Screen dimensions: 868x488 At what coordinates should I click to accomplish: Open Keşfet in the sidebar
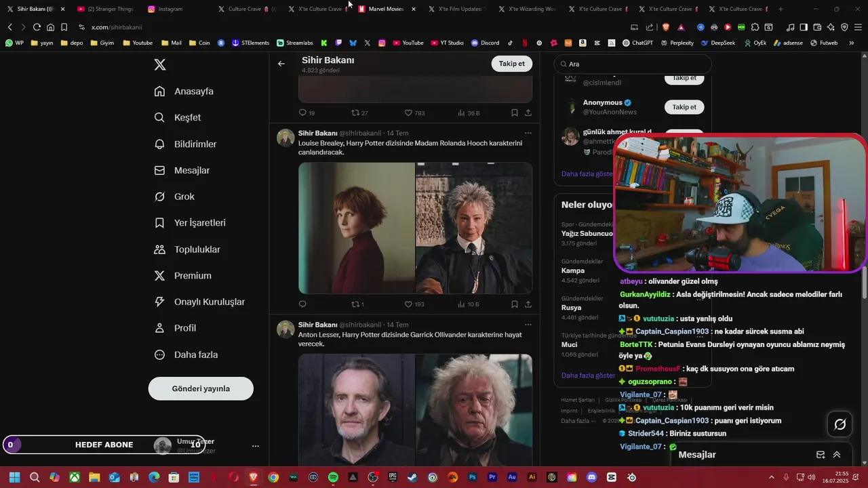[x=178, y=117]
